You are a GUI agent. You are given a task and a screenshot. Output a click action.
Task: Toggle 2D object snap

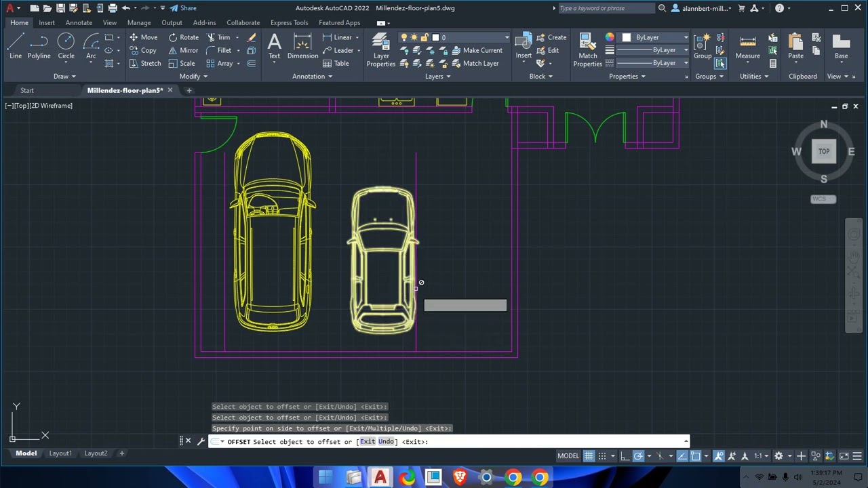(x=696, y=456)
